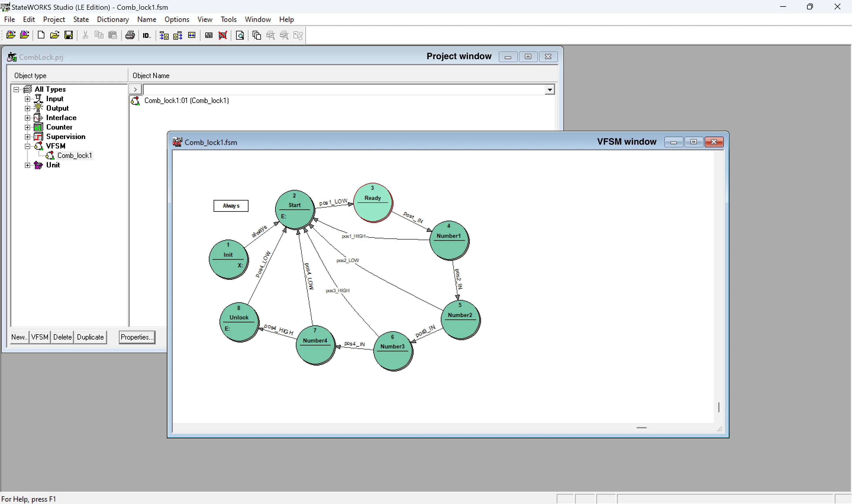
Task: Collapse the VFSM tree node
Action: click(x=28, y=146)
